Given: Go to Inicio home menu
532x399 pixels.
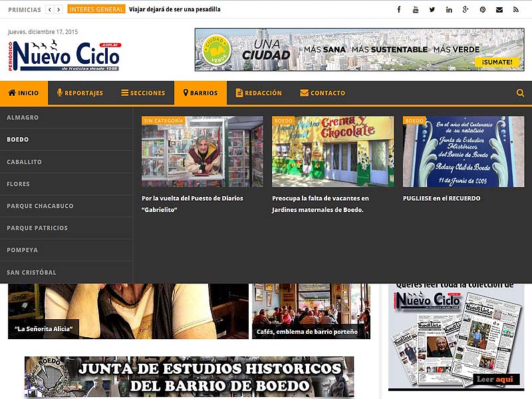Looking at the screenshot, I should [24, 93].
